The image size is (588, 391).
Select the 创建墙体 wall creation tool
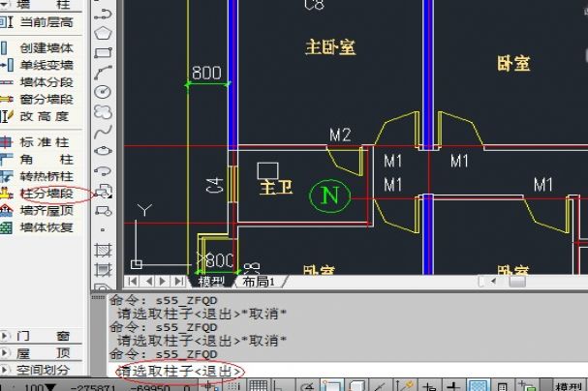click(46, 47)
